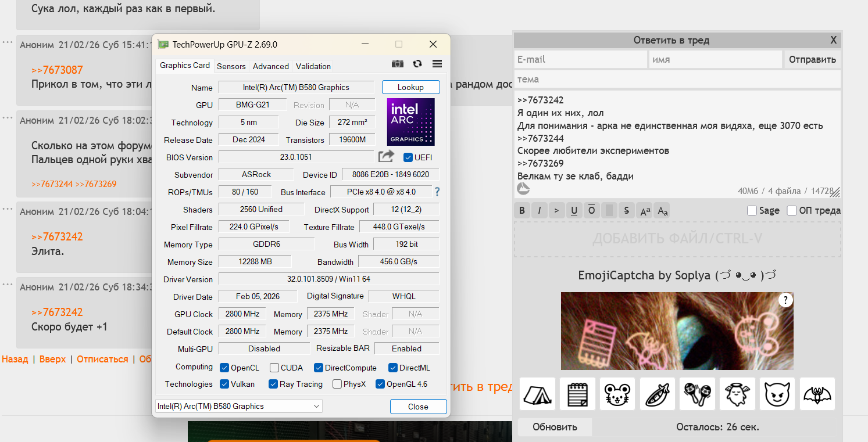The width and height of the screenshot is (868, 442).
Task: Pick the angel ghost emoji in captcha
Action: pos(737,394)
